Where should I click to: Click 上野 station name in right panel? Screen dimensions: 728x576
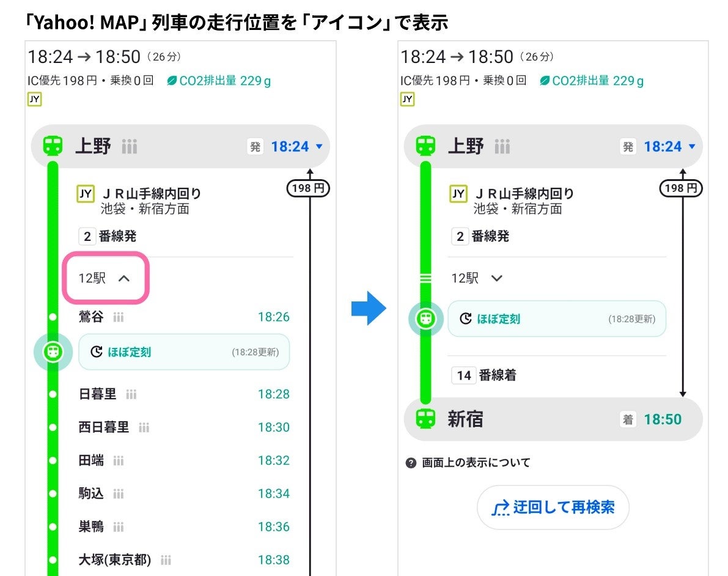(x=466, y=146)
